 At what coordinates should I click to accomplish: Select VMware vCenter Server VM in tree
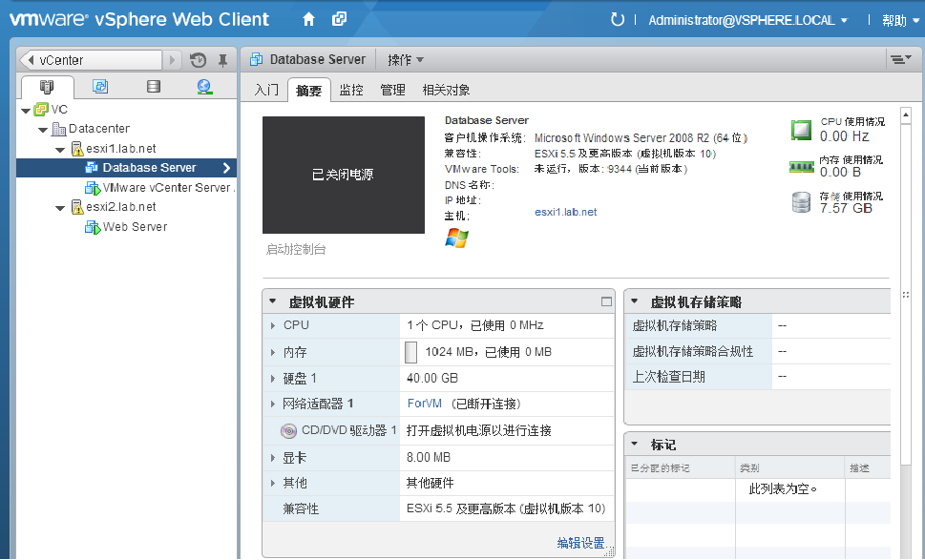pyautogui.click(x=166, y=187)
